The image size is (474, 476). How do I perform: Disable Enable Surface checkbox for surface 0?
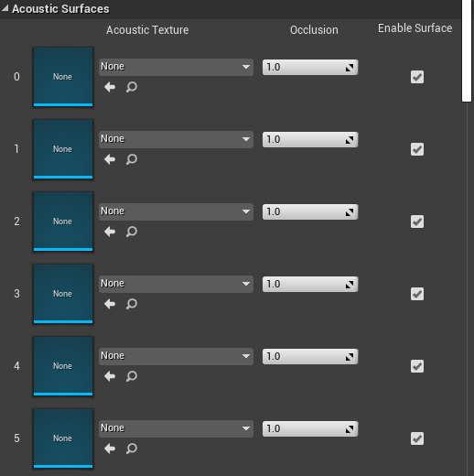417,77
